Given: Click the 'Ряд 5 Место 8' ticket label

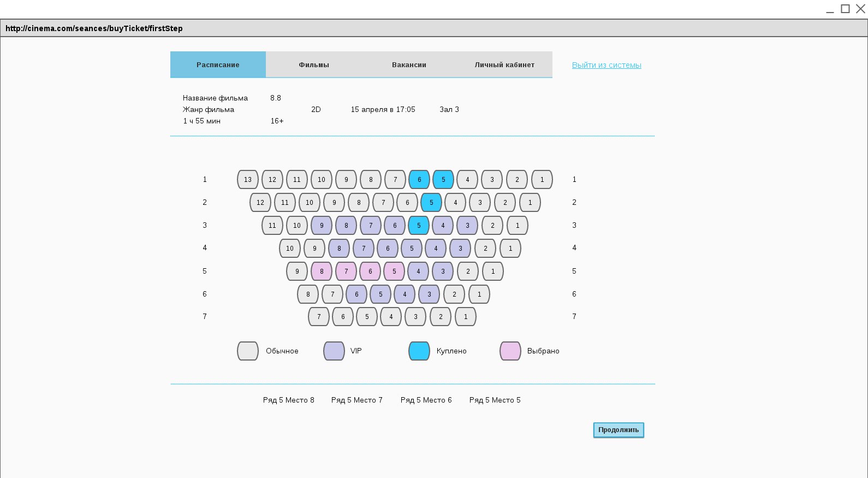Looking at the screenshot, I should tap(289, 400).
